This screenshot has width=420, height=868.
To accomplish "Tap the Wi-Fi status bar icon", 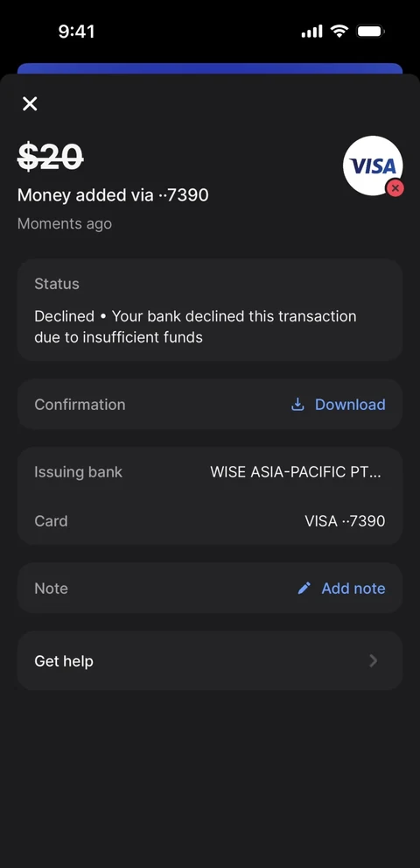I will pos(339,31).
